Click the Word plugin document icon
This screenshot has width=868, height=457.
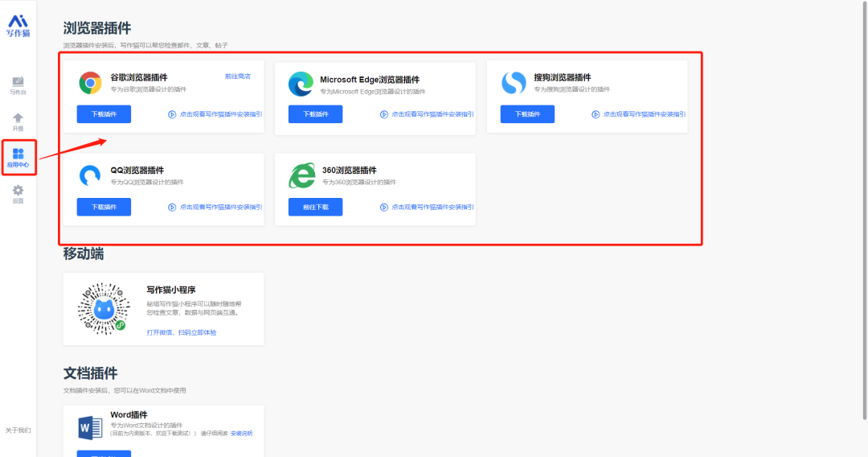point(89,427)
